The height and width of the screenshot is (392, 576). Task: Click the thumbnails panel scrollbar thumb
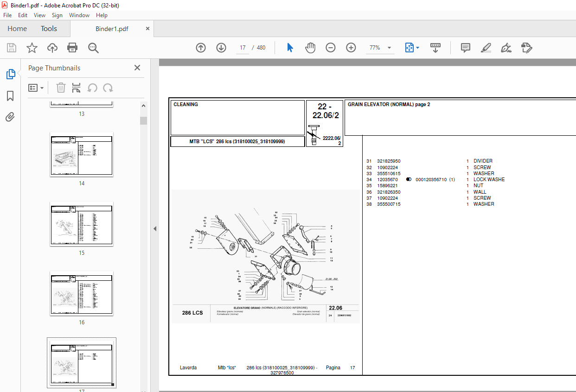[144, 121]
